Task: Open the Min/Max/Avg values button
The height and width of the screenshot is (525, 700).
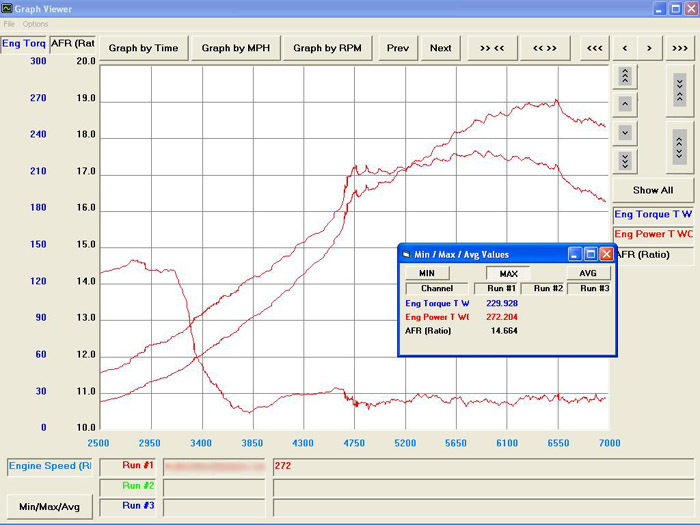Action: click(50, 507)
